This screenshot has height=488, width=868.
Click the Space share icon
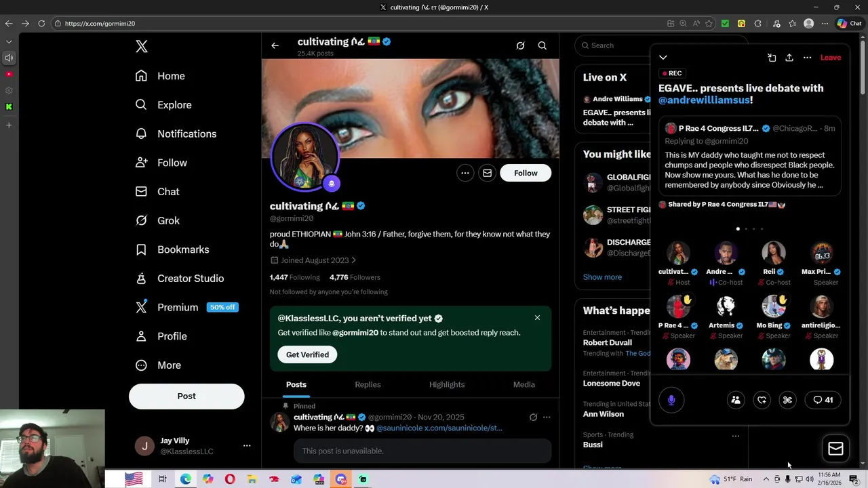789,58
